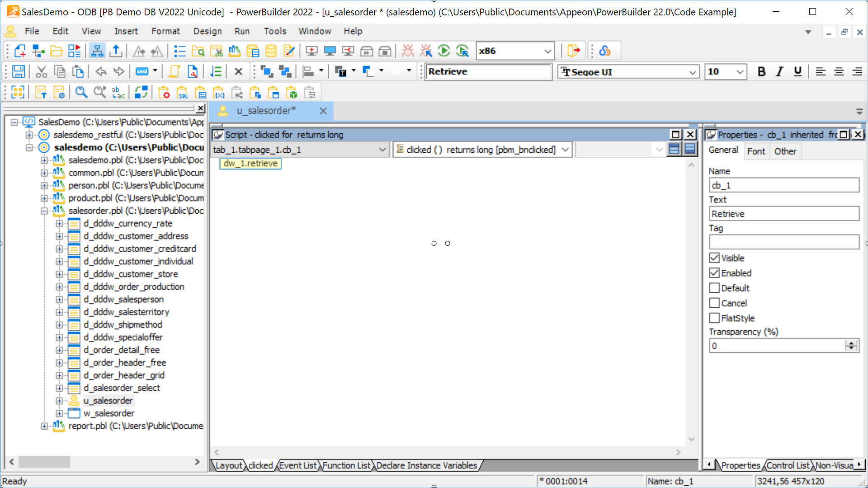The image size is (868, 488).
Task: Click the Output window toolbar icon
Action: point(116,51)
